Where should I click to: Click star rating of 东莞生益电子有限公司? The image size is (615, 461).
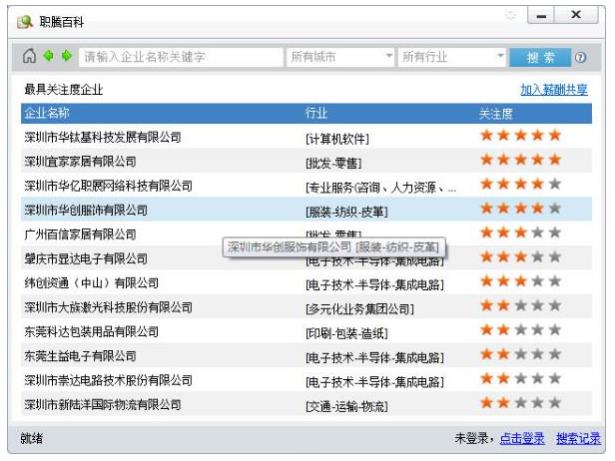pyautogui.click(x=520, y=356)
